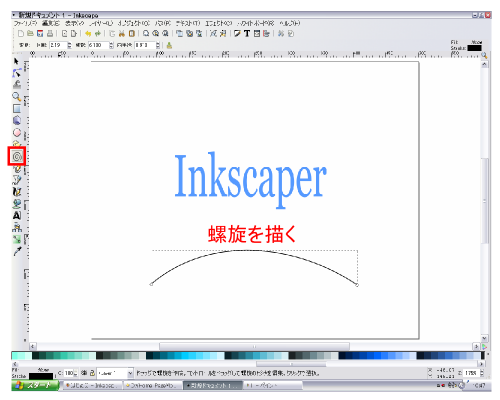Select the Ellipse circle tool
This screenshot has width=500, height=400.
(x=17, y=132)
